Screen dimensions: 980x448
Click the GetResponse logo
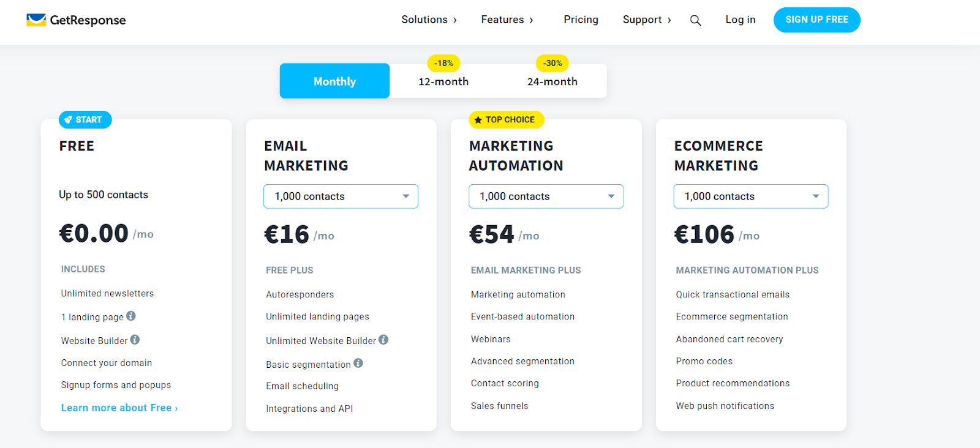coord(76,20)
